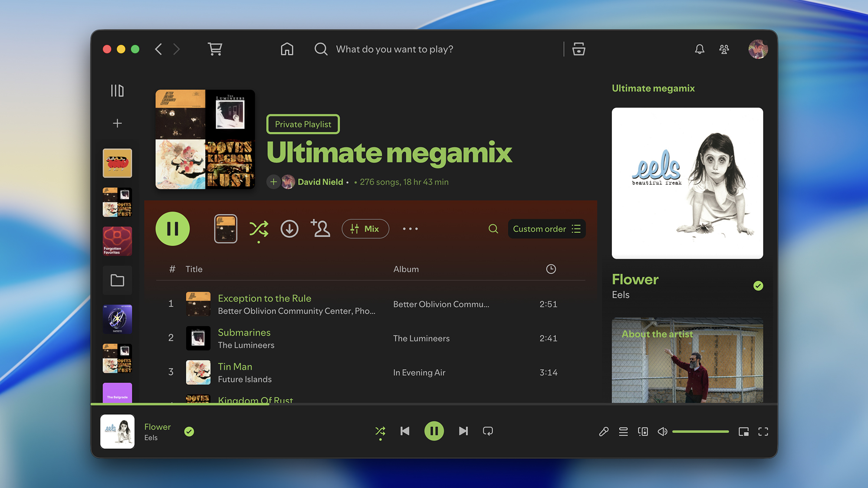Toggle shuffle in the bottom player bar
Viewport: 868px width, 488px height.
(x=380, y=431)
